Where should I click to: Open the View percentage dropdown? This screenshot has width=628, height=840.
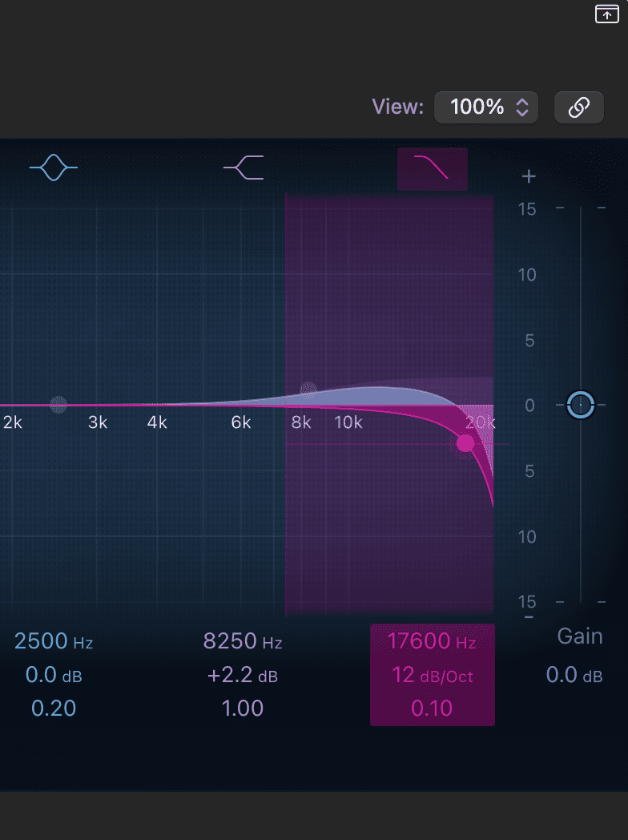[x=485, y=107]
